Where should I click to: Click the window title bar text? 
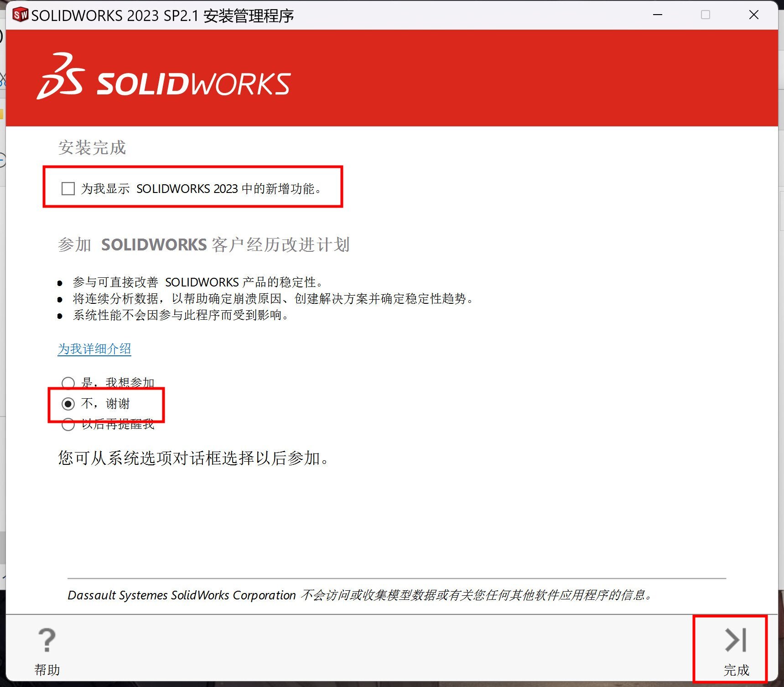coord(162,16)
